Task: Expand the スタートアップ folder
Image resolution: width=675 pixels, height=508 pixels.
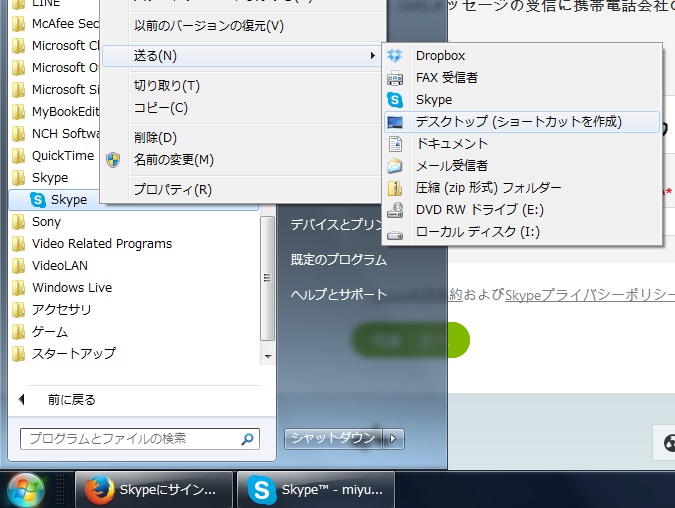Action: (x=134, y=354)
